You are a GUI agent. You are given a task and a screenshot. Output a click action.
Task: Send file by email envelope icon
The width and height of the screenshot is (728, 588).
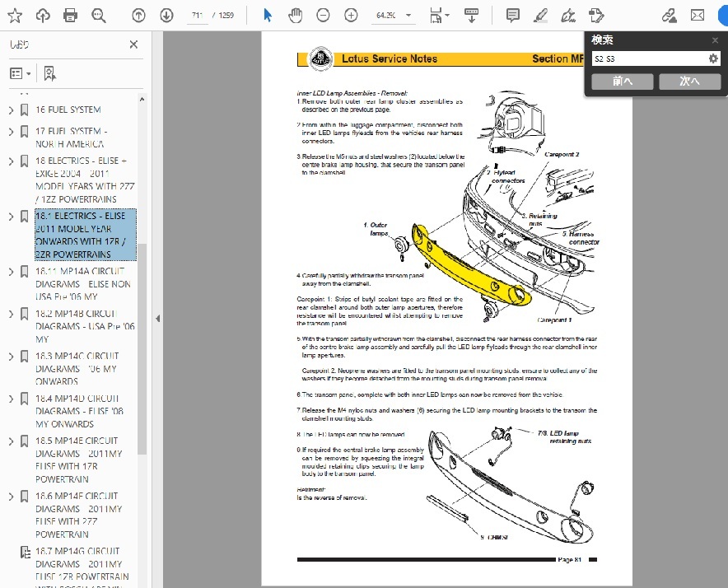point(698,16)
